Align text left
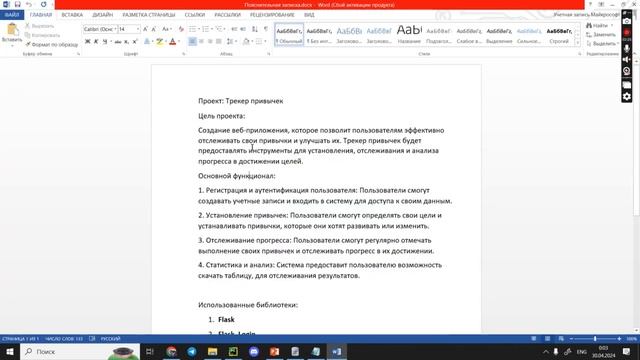Screen dimensions: 640x360 tap(192, 41)
